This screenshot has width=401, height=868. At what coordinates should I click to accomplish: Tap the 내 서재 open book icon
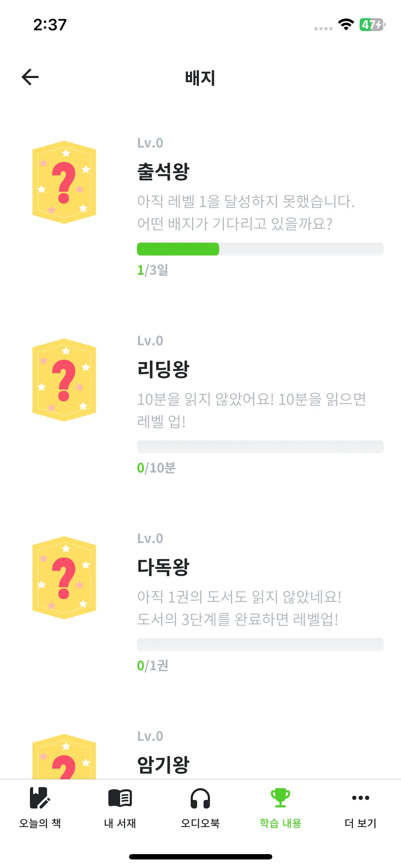120,797
